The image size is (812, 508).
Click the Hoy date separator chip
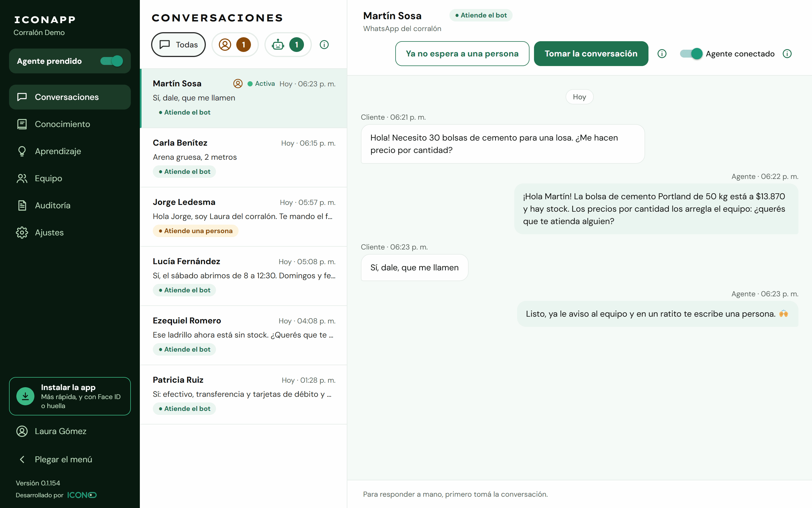(579, 97)
